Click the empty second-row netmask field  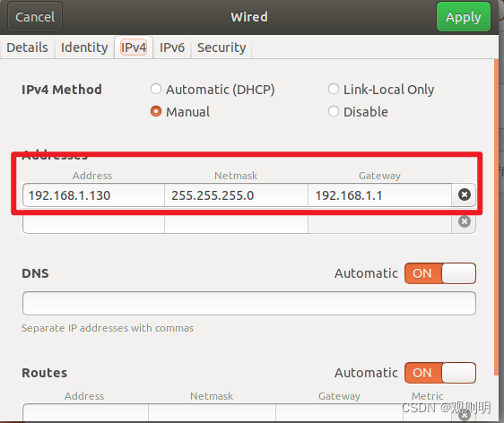click(236, 223)
